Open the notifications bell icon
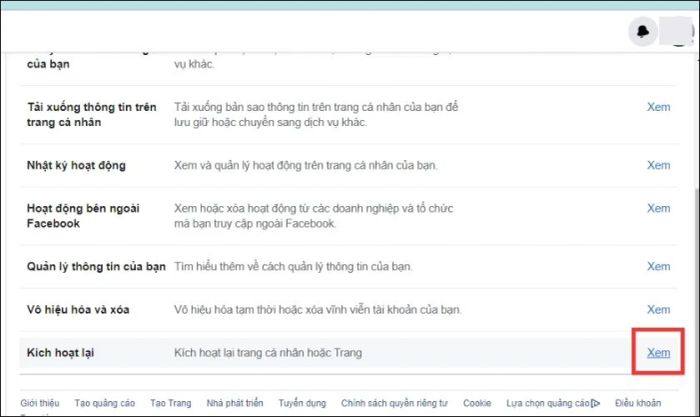Image resolution: width=700 pixels, height=417 pixels. tap(642, 31)
